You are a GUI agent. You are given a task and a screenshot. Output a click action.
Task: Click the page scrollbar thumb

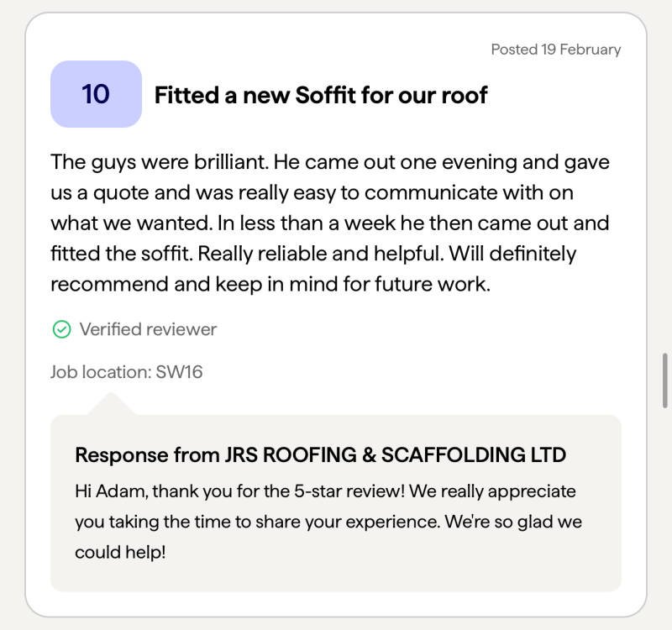pos(664,380)
